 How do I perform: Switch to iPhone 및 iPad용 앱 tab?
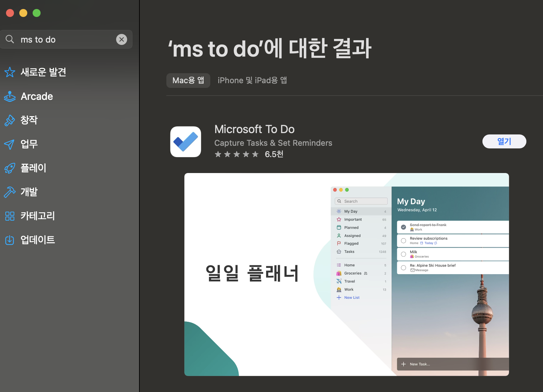pos(252,81)
